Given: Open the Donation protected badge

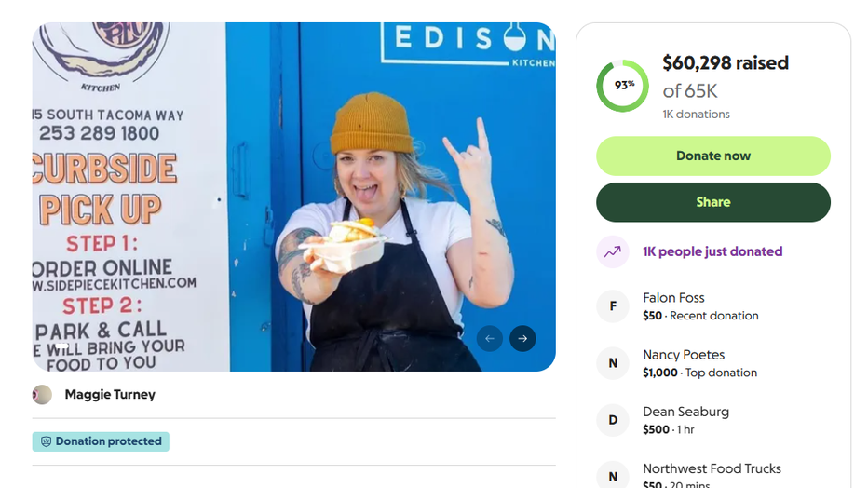Looking at the screenshot, I should click(x=101, y=441).
